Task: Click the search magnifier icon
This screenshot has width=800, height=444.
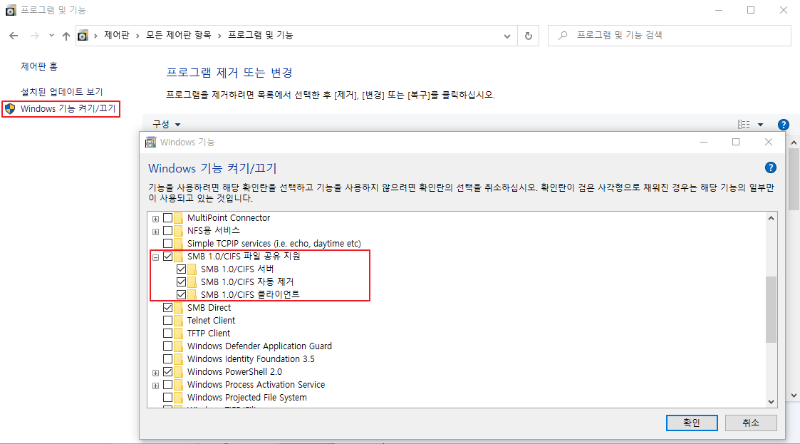Action: [x=563, y=35]
